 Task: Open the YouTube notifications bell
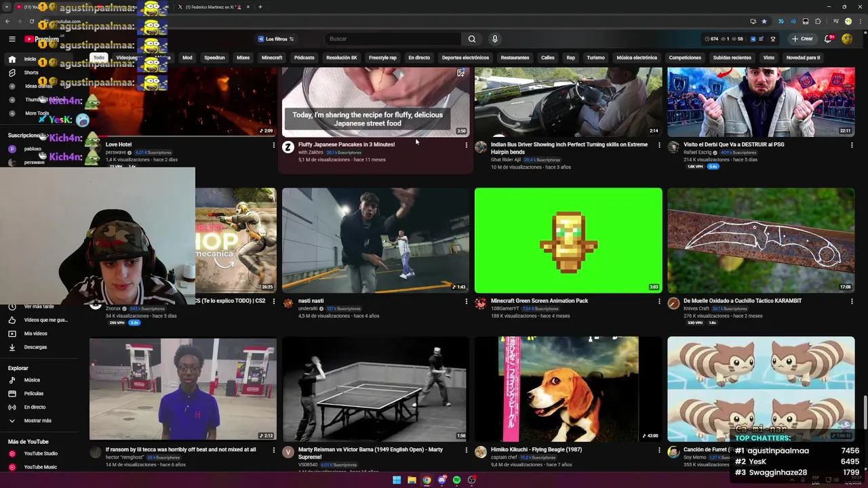click(x=828, y=39)
